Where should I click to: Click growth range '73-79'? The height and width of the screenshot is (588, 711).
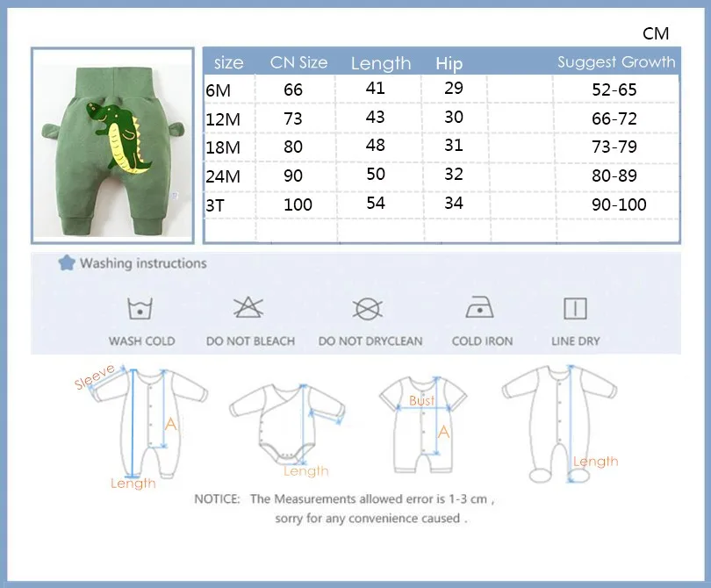point(614,147)
